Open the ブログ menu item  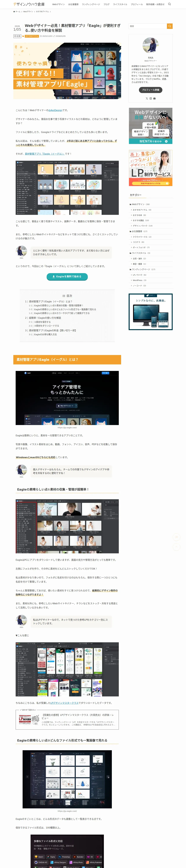tap(106, 4)
